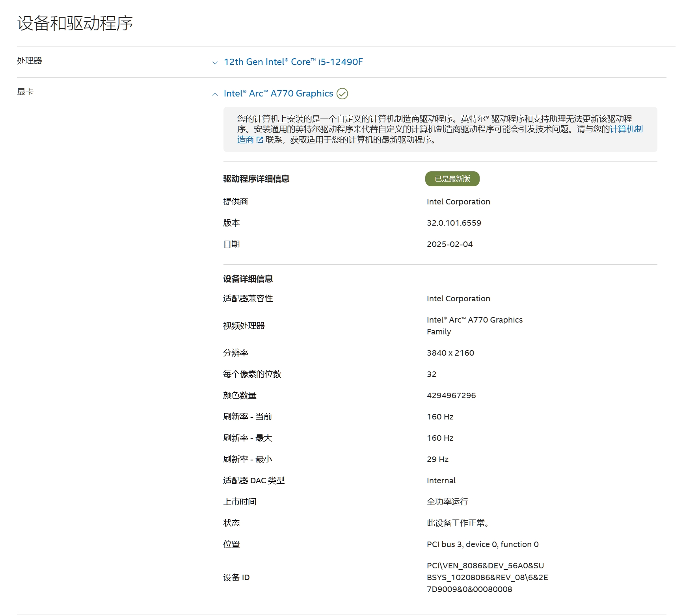Viewport: 685px width, 616px height.
Task: Click the resolution value 3840 x 2160
Action: click(450, 353)
